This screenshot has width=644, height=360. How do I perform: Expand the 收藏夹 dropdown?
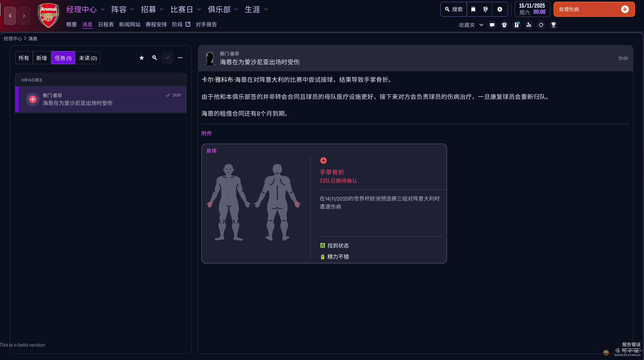(x=471, y=25)
